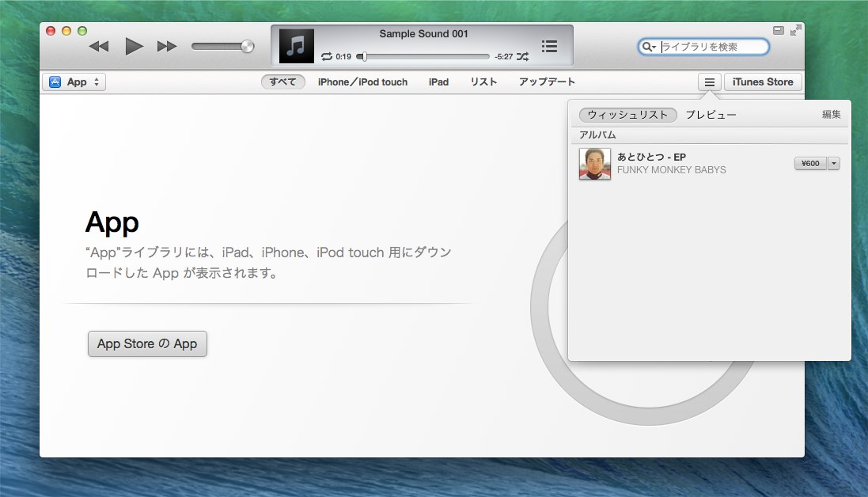This screenshot has height=497, width=868.
Task: Toggle the repeat icon
Action: click(x=327, y=56)
